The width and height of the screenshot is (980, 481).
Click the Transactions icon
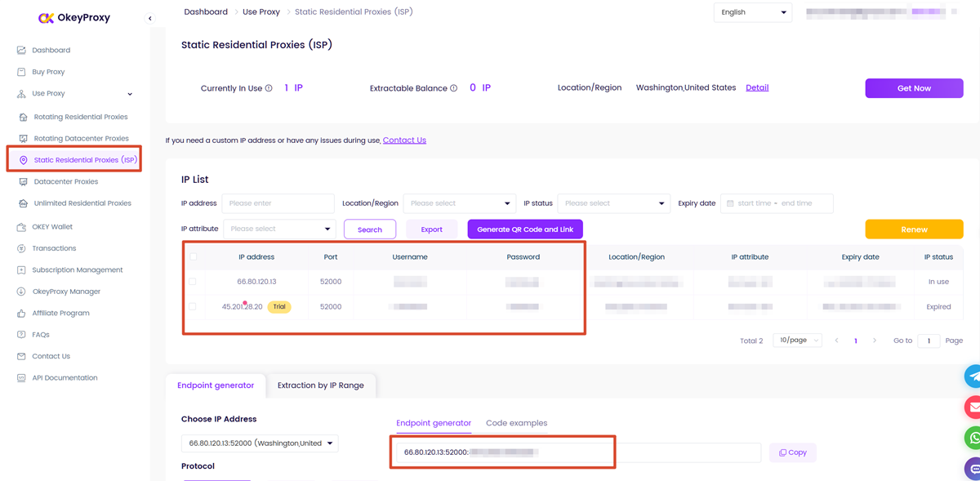point(21,248)
